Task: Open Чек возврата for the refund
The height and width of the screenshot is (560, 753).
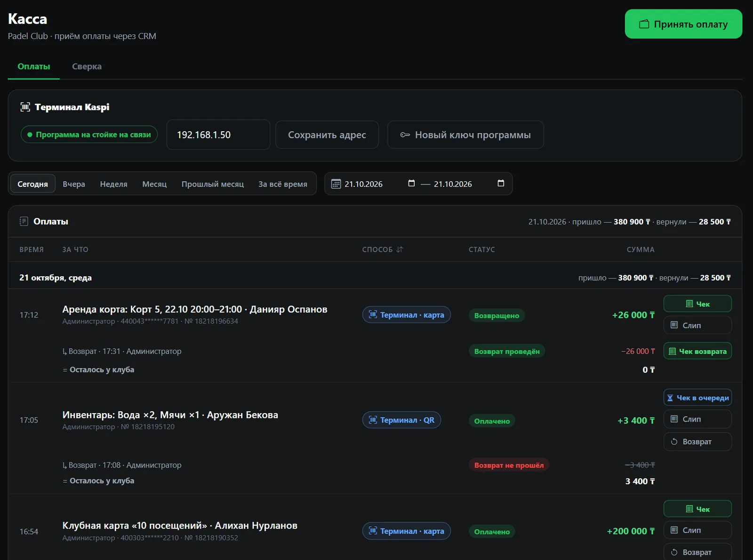Action: tap(697, 351)
